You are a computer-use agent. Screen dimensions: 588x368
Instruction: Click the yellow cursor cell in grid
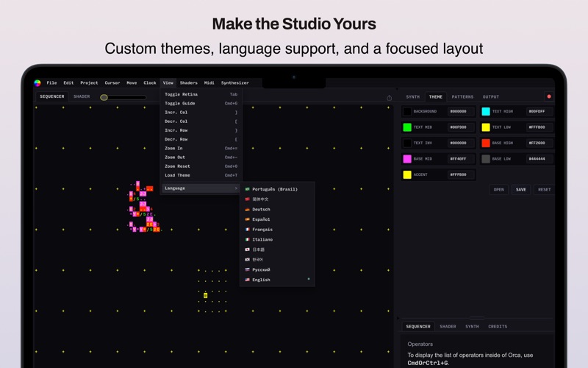pyautogui.click(x=206, y=296)
